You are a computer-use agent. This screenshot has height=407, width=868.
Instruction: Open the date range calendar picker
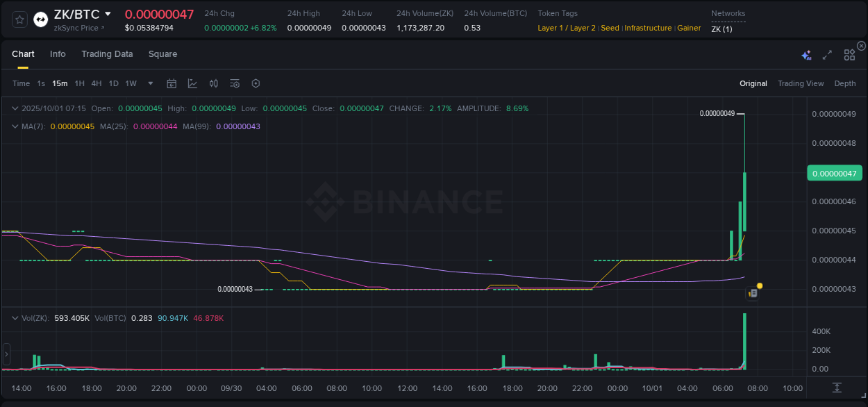point(172,83)
